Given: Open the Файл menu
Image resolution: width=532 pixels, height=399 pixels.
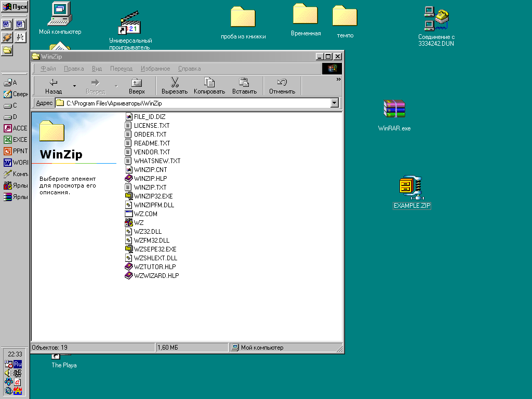Looking at the screenshot, I should click(48, 69).
